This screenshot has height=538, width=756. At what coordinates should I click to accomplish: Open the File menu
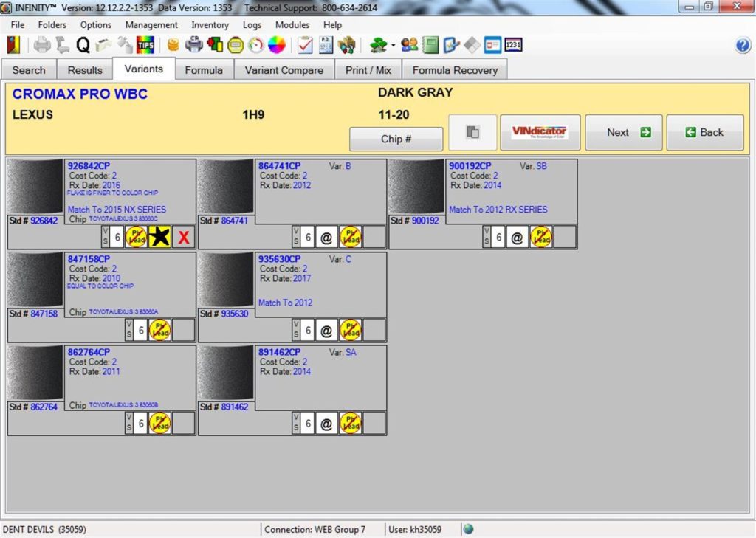point(18,24)
